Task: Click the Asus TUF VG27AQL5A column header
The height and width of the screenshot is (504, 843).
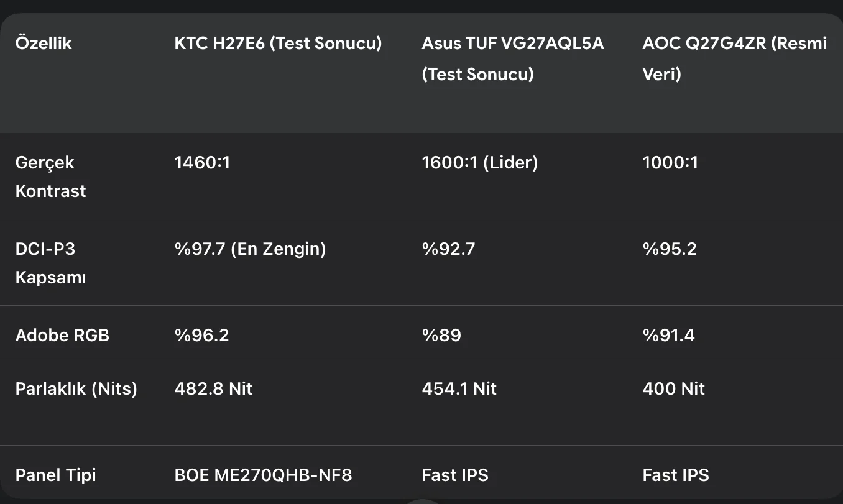Action: pyautogui.click(x=512, y=58)
